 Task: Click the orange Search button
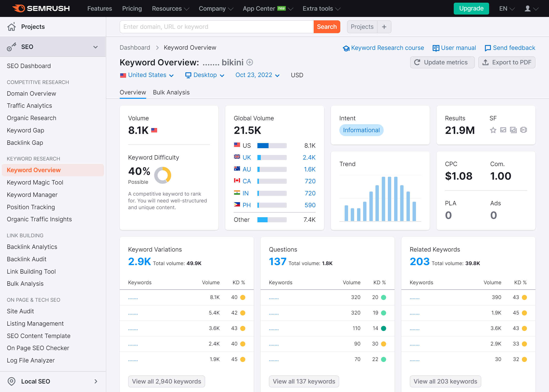pyautogui.click(x=327, y=27)
